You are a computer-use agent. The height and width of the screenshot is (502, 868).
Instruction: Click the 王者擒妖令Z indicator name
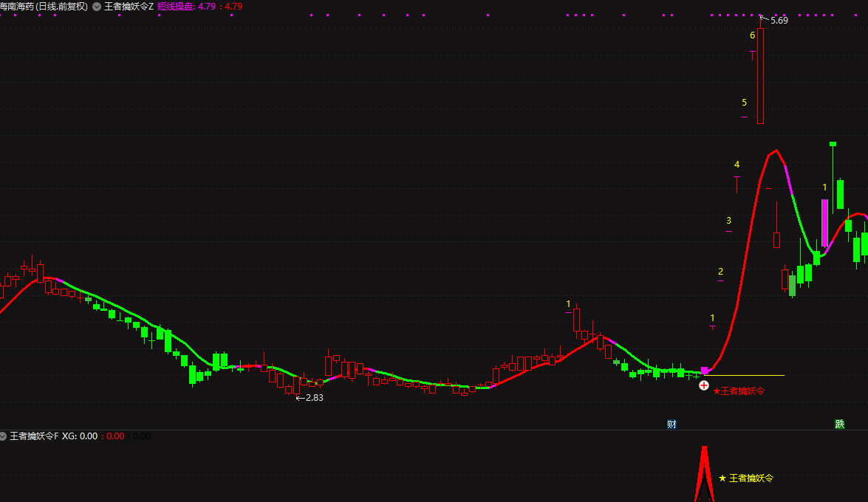(x=129, y=7)
